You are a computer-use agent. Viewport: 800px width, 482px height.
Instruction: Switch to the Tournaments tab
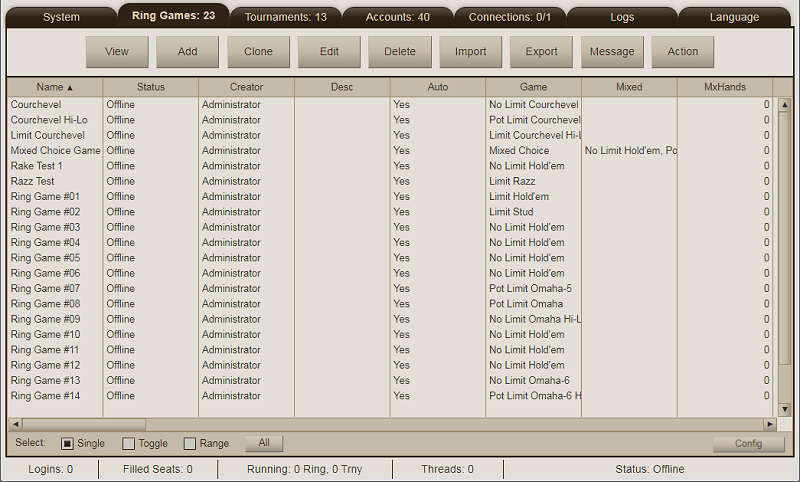pyautogui.click(x=285, y=16)
